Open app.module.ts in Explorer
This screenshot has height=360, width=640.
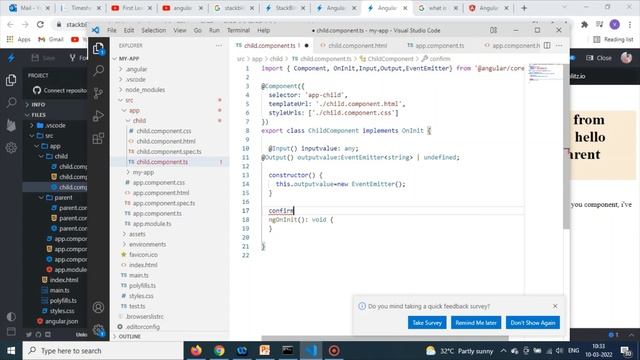152,224
